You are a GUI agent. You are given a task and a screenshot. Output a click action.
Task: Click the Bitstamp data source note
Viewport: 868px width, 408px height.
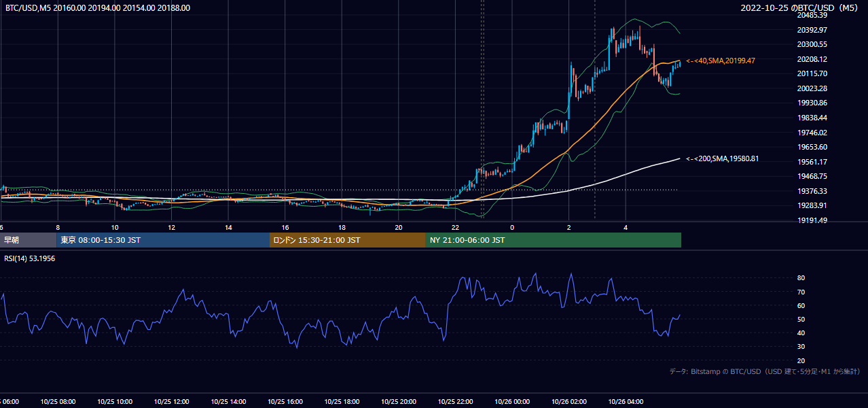pos(765,371)
